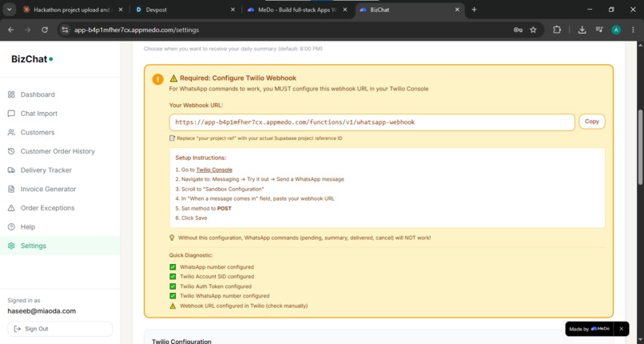644x344 pixels.
Task: Open the Dashboard sidebar icon
Action: click(11, 94)
